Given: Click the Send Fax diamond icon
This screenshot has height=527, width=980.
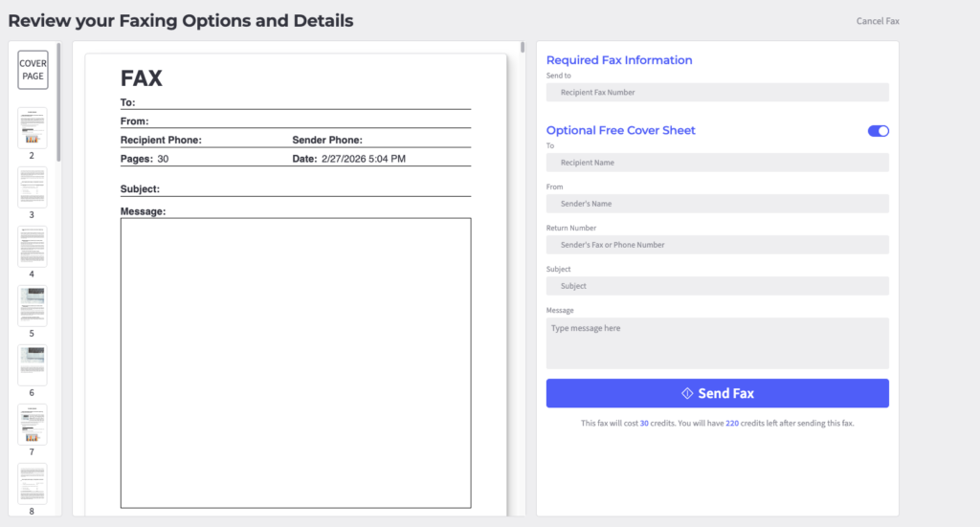Looking at the screenshot, I should (687, 393).
